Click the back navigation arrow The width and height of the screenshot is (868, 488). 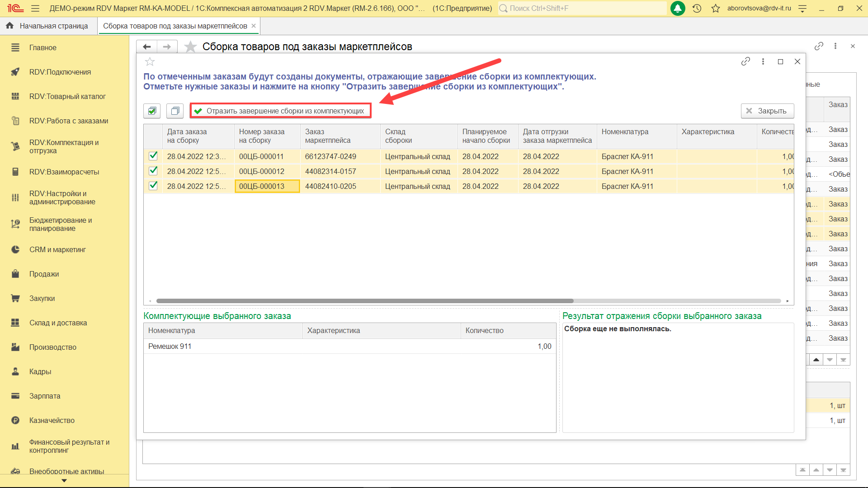pos(146,47)
